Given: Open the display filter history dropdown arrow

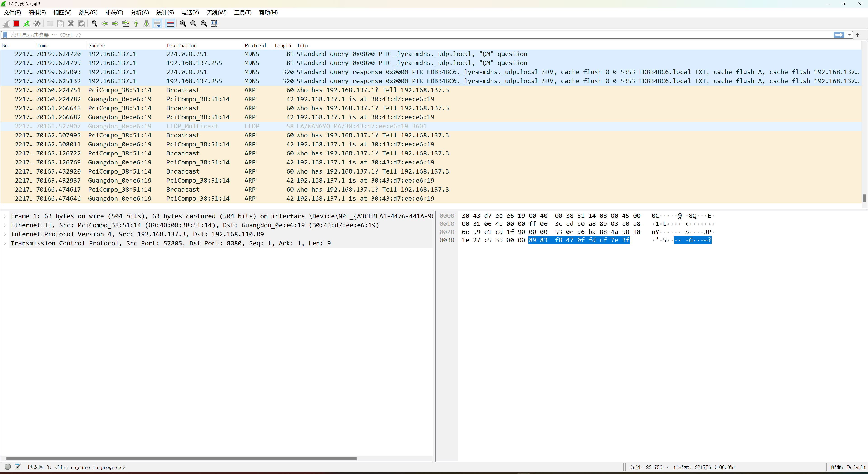Looking at the screenshot, I should 849,35.
